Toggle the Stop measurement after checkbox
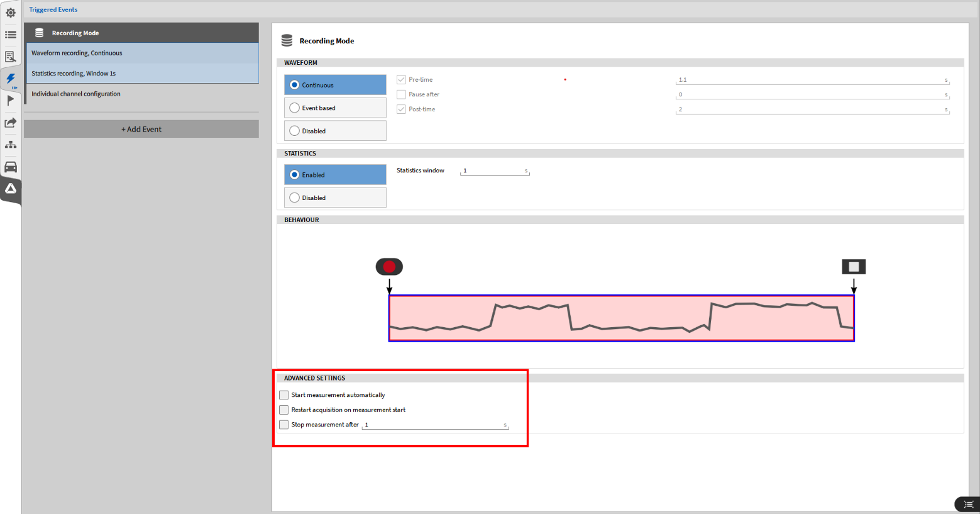 pos(284,425)
